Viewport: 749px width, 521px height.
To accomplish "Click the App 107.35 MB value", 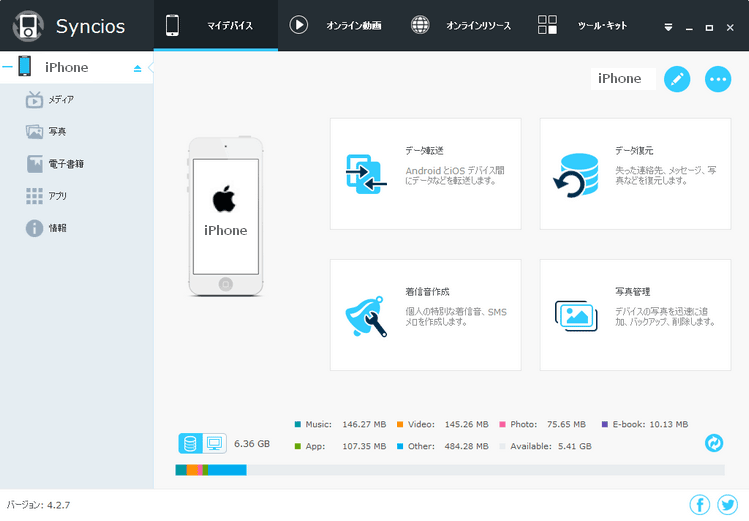I will point(364,446).
